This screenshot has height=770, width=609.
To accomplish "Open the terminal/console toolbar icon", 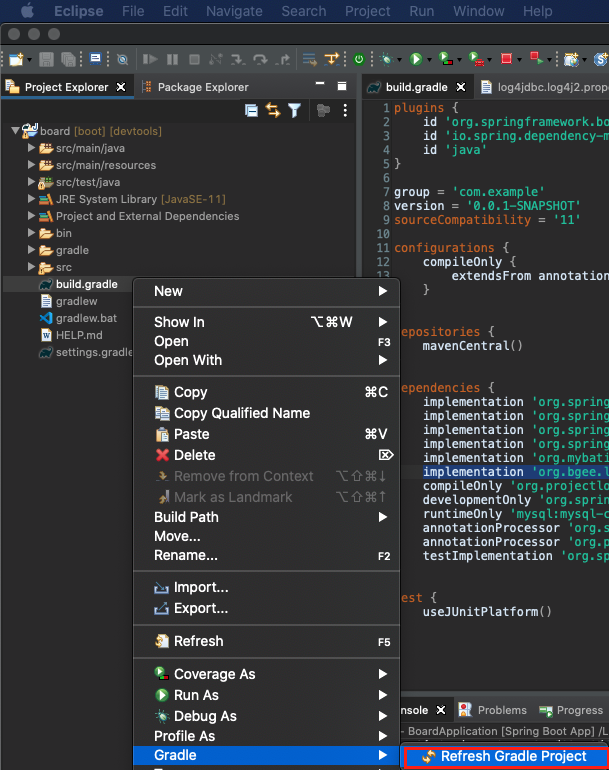I will tap(96, 59).
